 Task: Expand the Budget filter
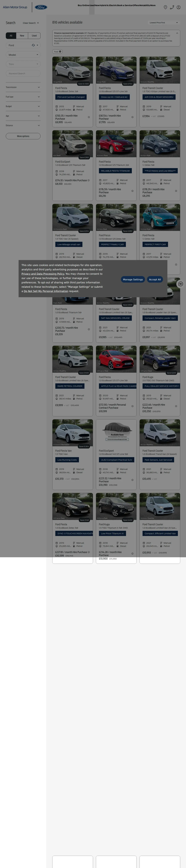tap(23, 106)
